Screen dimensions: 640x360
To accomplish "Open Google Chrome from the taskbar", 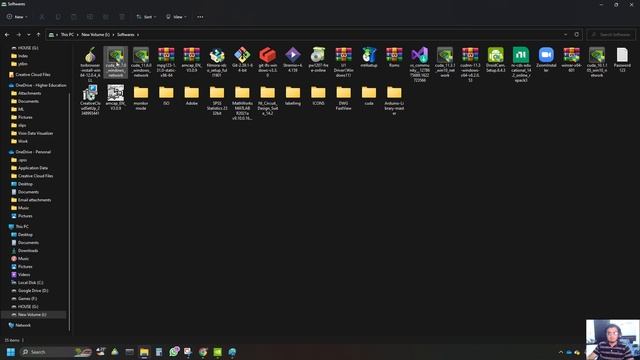I will point(203,352).
